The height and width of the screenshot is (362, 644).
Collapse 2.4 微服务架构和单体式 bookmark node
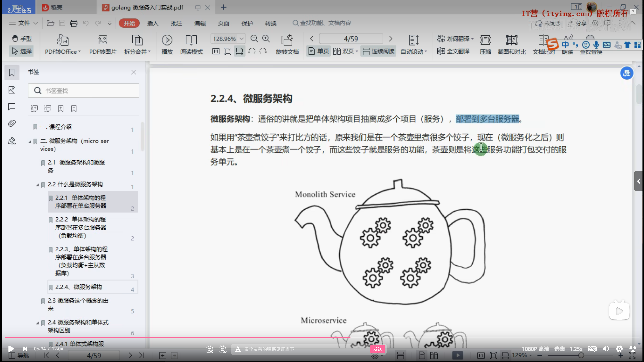[37, 323]
